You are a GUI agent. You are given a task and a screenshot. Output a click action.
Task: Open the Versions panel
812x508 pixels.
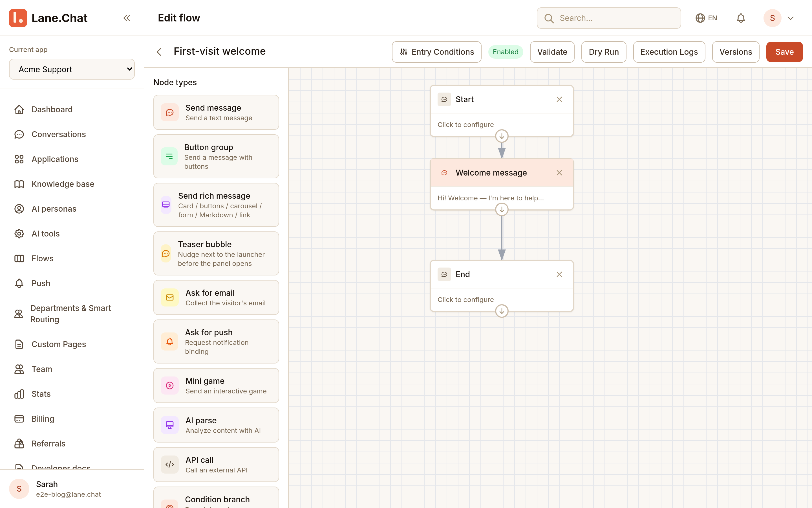pos(736,52)
